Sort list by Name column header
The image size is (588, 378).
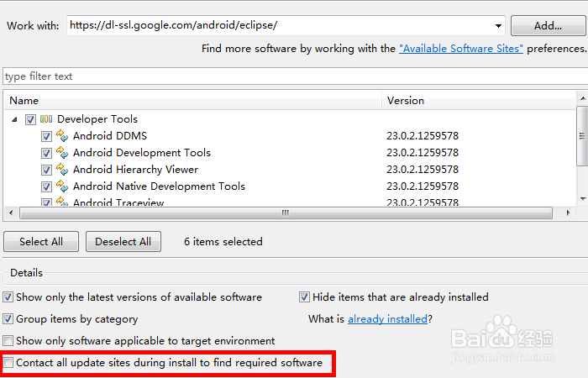[x=193, y=101]
